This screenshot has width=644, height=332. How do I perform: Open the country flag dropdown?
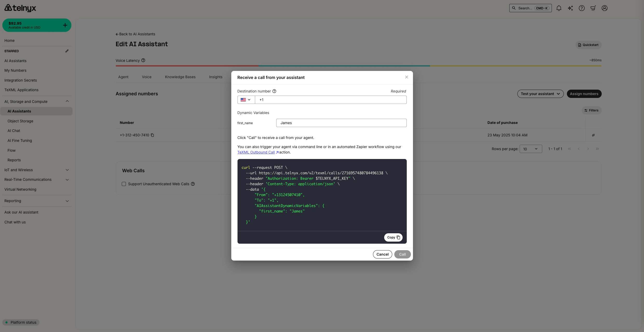pos(246,100)
